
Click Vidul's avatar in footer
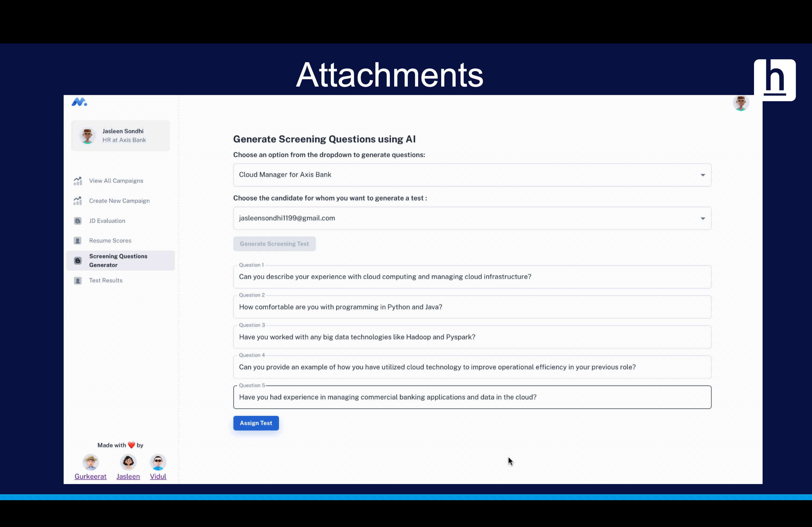point(158,462)
